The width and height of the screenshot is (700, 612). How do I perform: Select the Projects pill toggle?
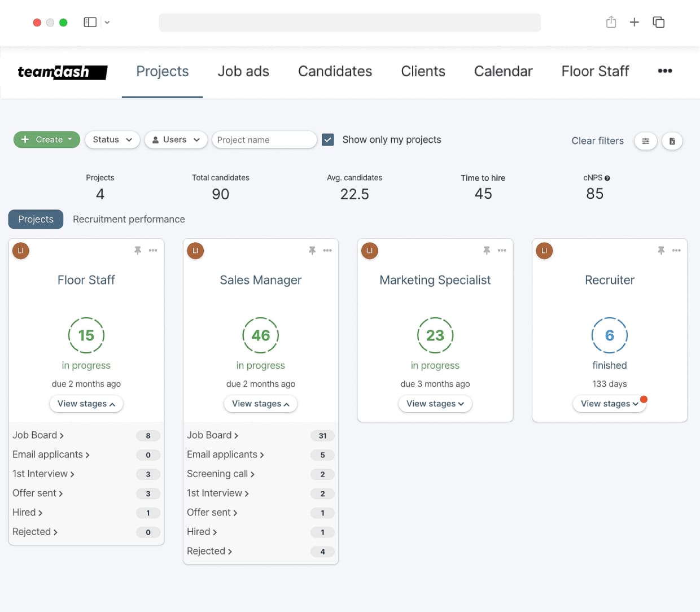pos(36,219)
